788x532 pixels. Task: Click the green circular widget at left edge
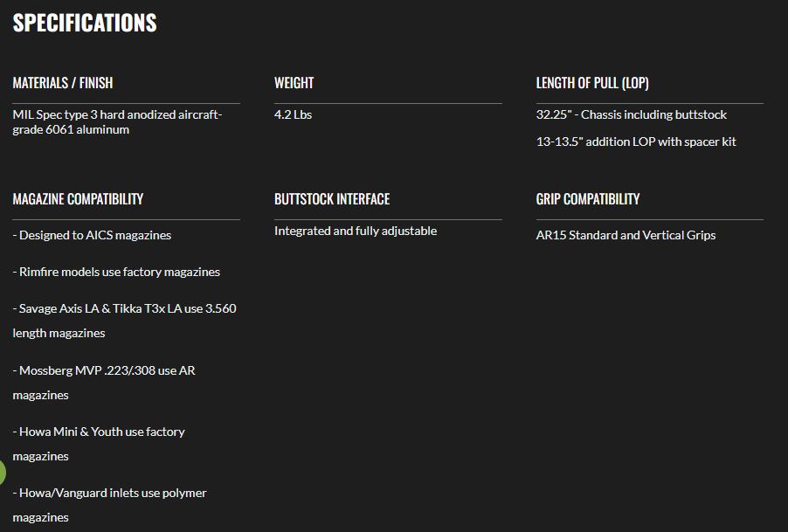3,473
